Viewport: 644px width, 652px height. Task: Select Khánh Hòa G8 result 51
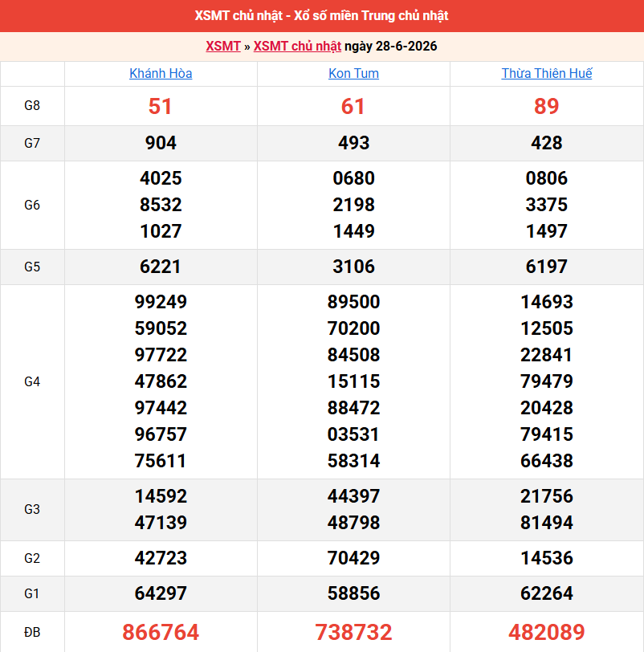click(161, 106)
